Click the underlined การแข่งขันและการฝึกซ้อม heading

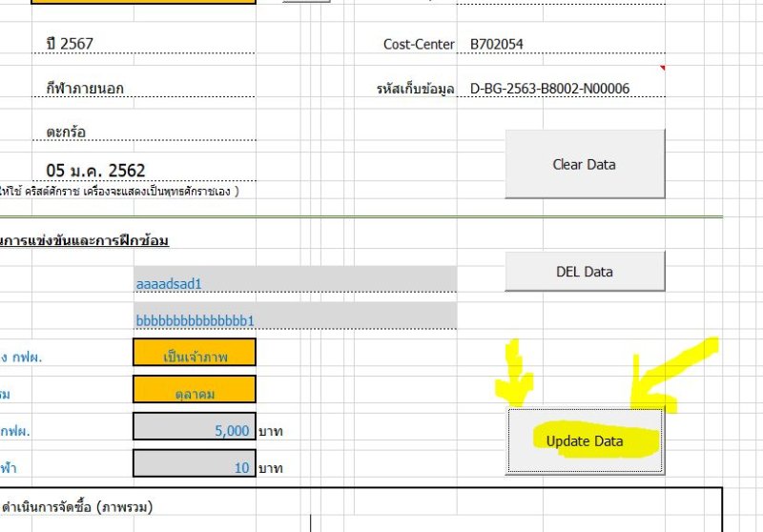[x=85, y=240]
